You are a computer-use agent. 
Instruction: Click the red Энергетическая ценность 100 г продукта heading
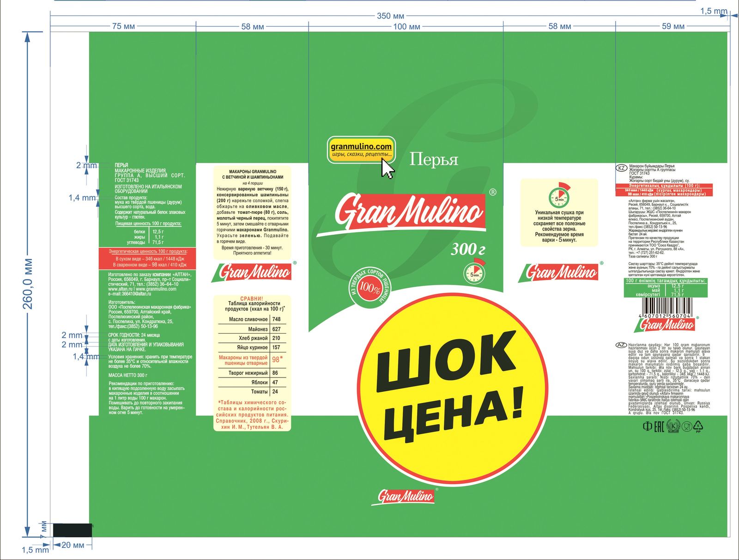tap(148, 251)
